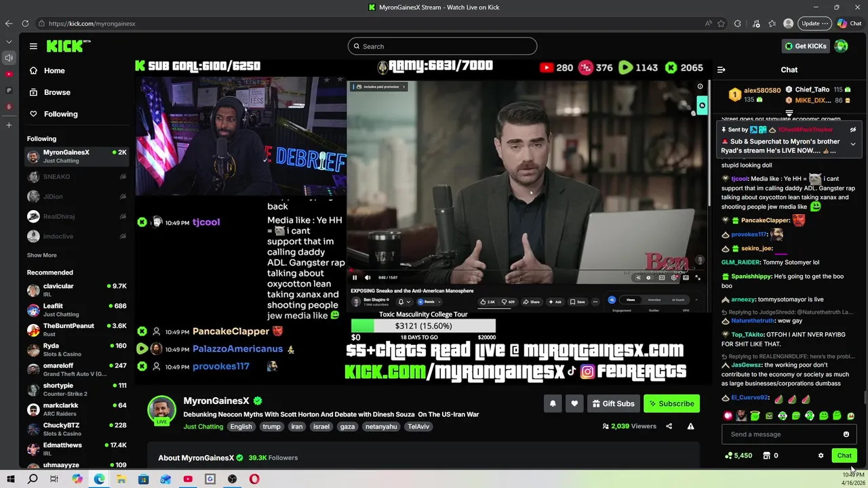
Task: Open the browser profile icon
Action: pyautogui.click(x=788, y=23)
